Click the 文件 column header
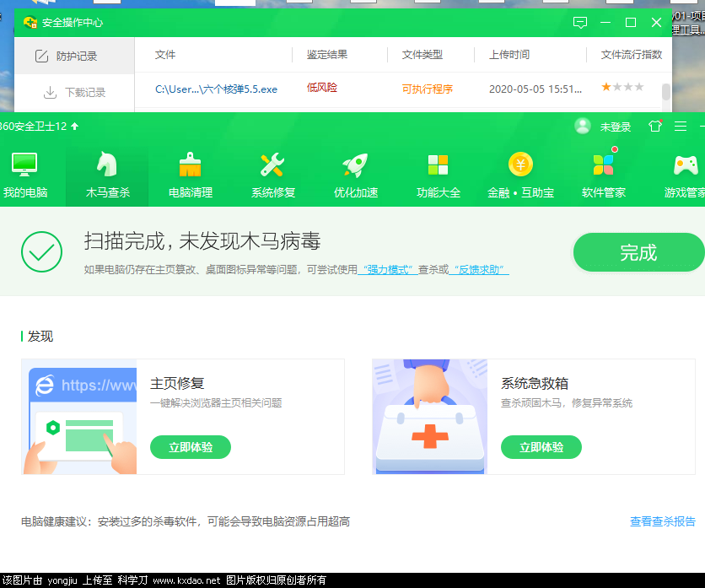The height and width of the screenshot is (588, 705). tap(165, 55)
